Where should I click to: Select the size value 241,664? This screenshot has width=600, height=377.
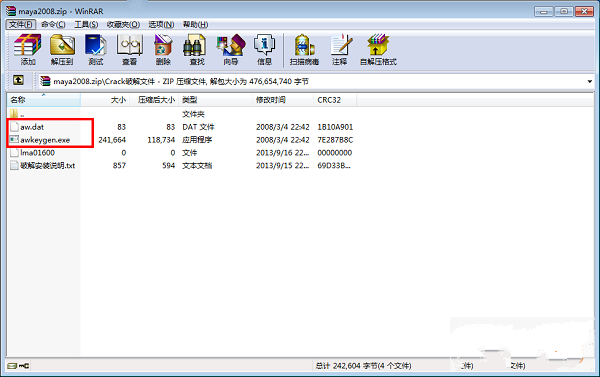click(112, 140)
